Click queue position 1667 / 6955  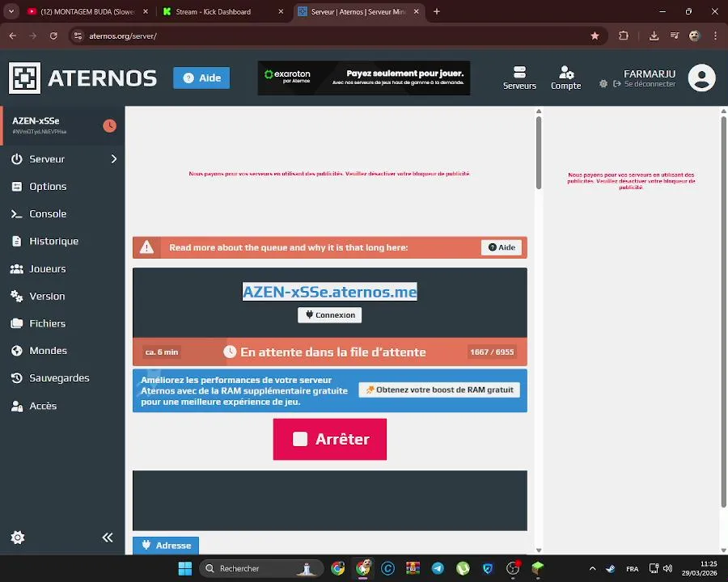pos(492,352)
